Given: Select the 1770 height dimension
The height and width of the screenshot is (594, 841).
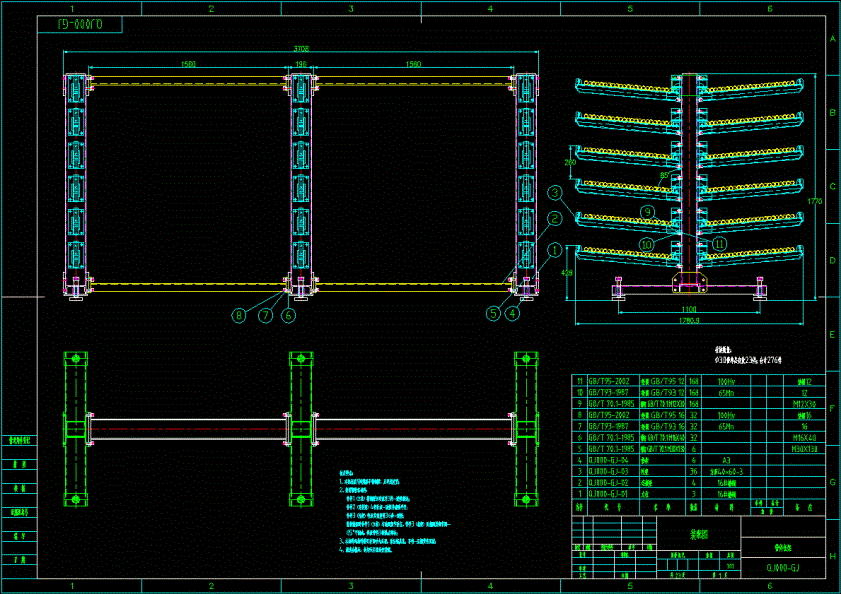Looking at the screenshot, I should pos(815,202).
